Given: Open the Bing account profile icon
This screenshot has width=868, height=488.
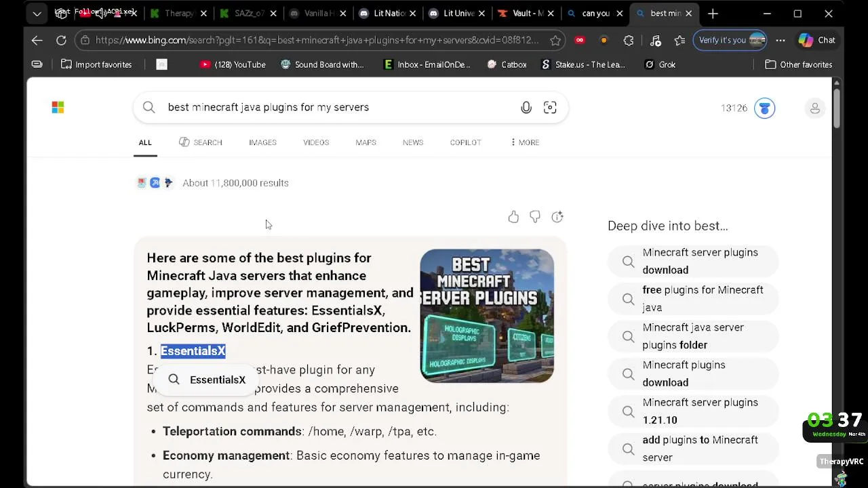Looking at the screenshot, I should tap(815, 108).
